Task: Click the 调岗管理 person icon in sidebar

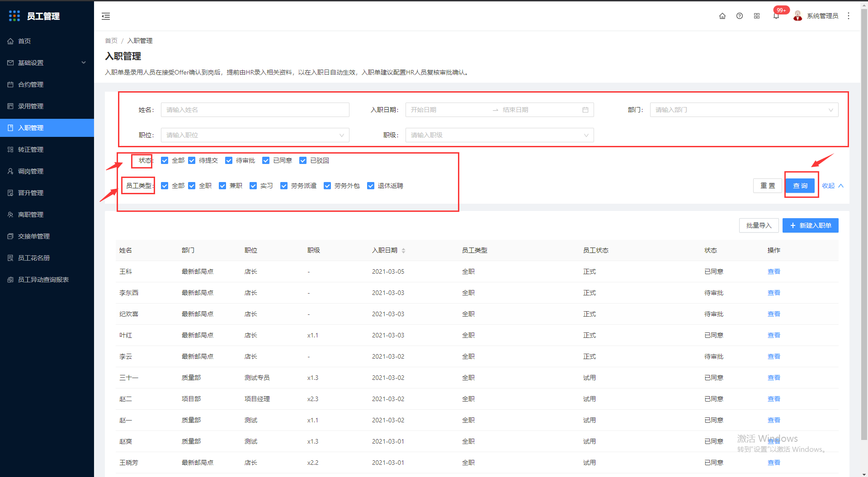Action: (x=10, y=171)
